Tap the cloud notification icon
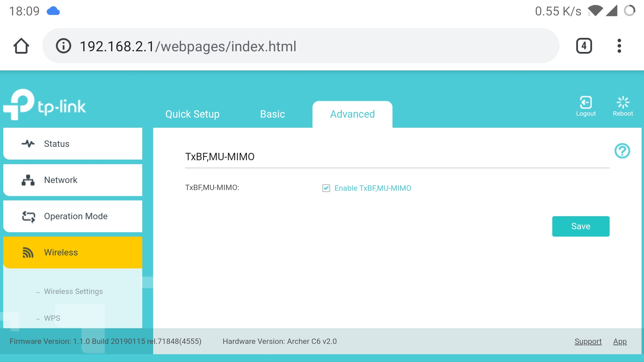644x362 pixels. click(53, 11)
